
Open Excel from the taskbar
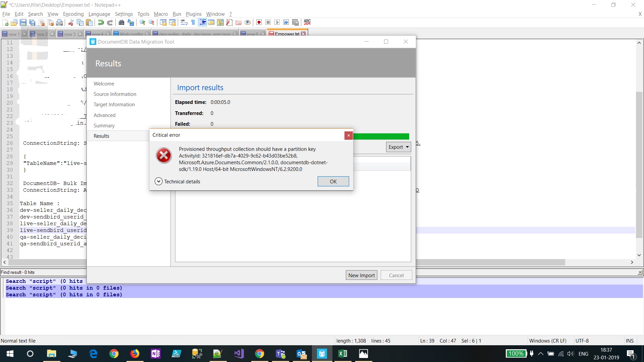343,354
